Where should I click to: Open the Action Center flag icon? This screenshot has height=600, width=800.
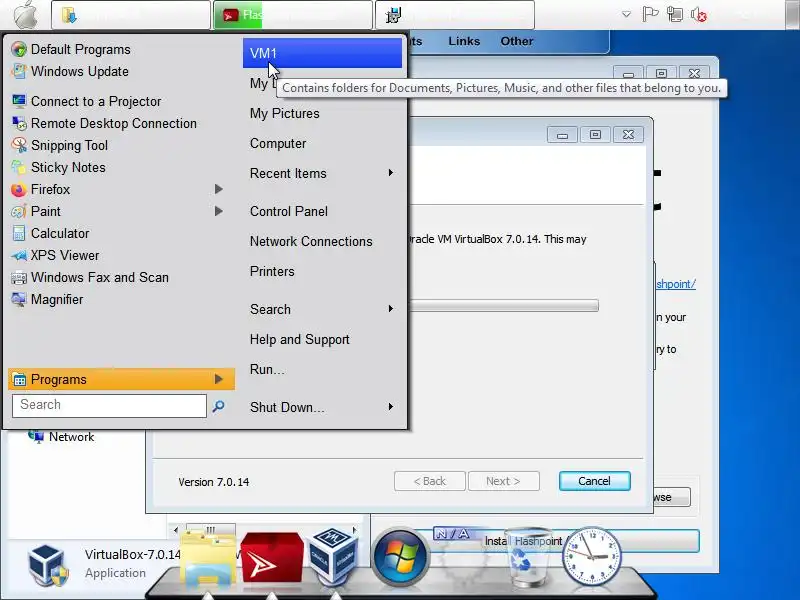[x=650, y=14]
